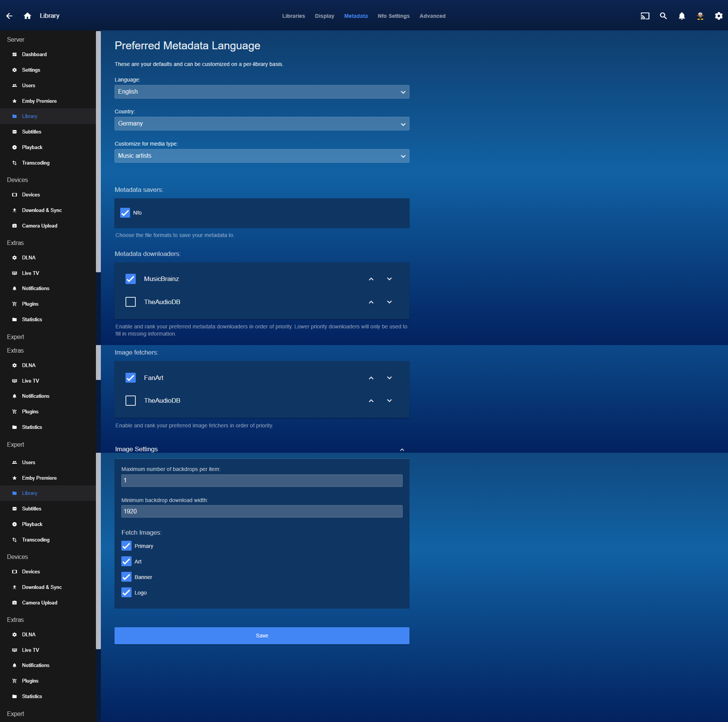Open the Language dropdown set to English
The image size is (728, 722).
tap(262, 92)
